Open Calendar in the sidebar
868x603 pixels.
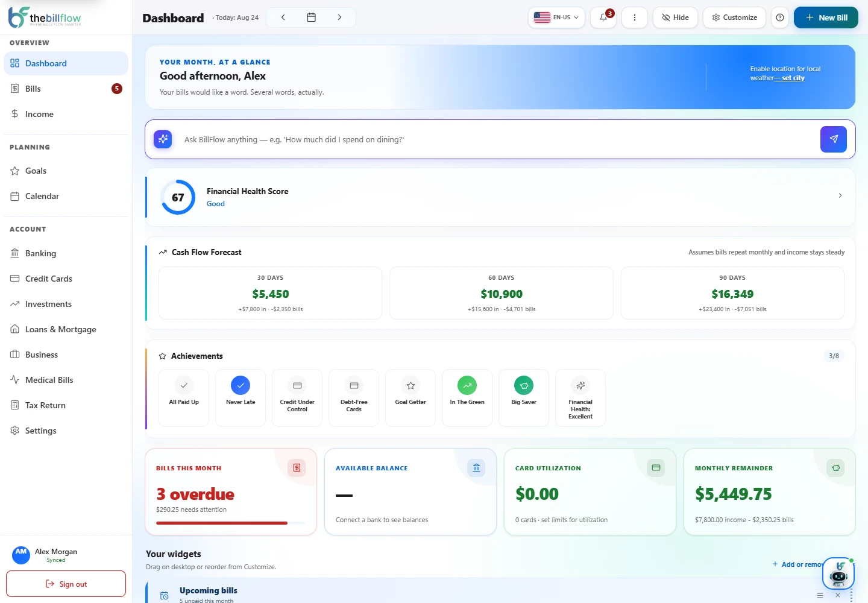(x=66, y=196)
